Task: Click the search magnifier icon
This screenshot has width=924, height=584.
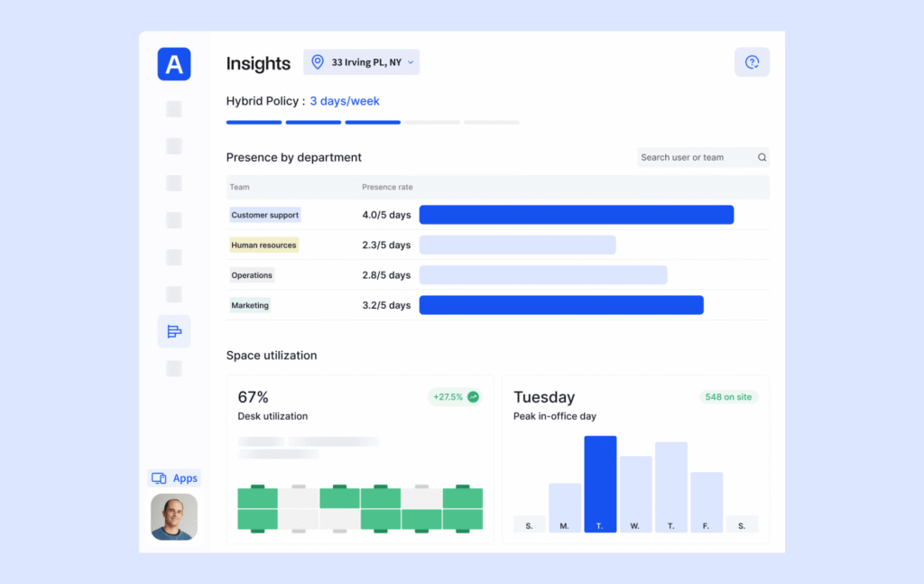Action: point(762,157)
